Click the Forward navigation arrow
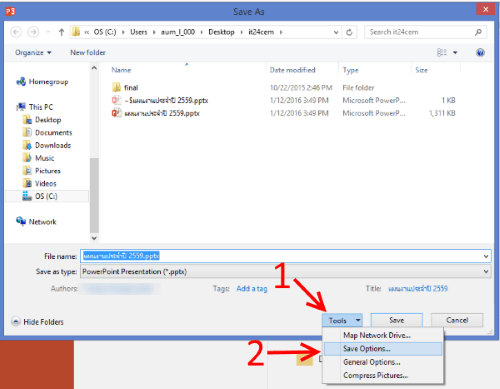The width and height of the screenshot is (500, 389). tap(33, 32)
